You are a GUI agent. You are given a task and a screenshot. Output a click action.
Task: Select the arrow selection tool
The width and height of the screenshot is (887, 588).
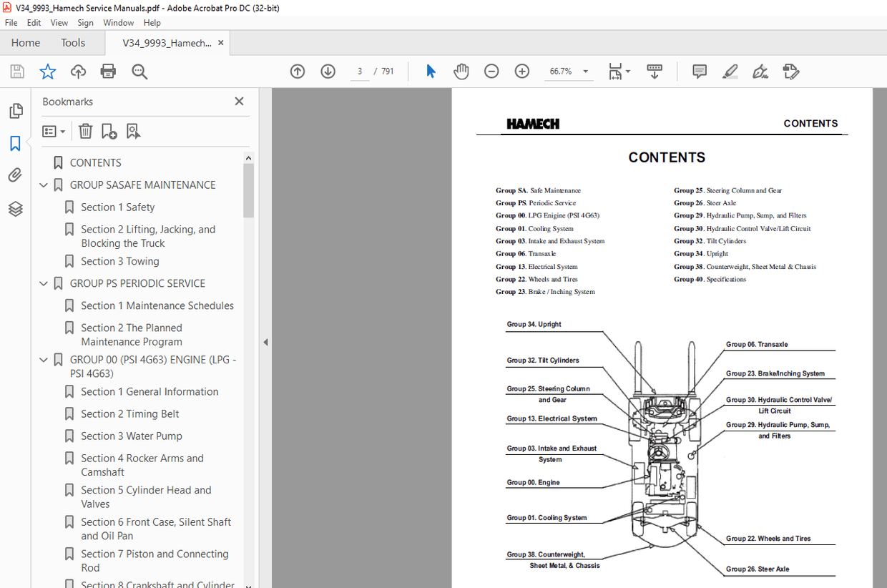[x=430, y=71]
